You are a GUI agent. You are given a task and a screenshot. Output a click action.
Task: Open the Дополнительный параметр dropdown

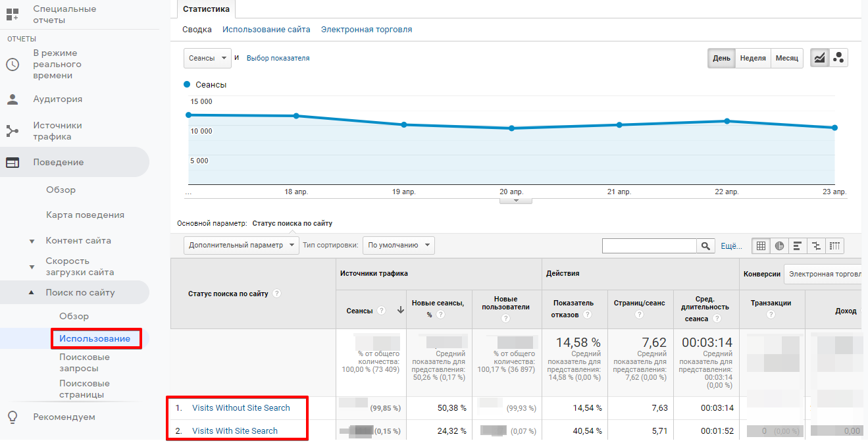click(241, 246)
